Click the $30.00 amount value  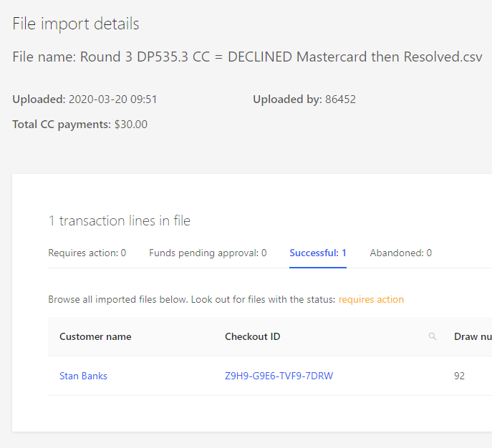pos(131,125)
